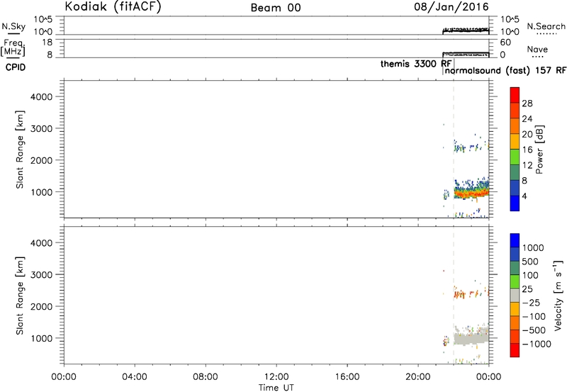
Task: Click the 'Power [dB]' color bar title
Action: (539, 150)
